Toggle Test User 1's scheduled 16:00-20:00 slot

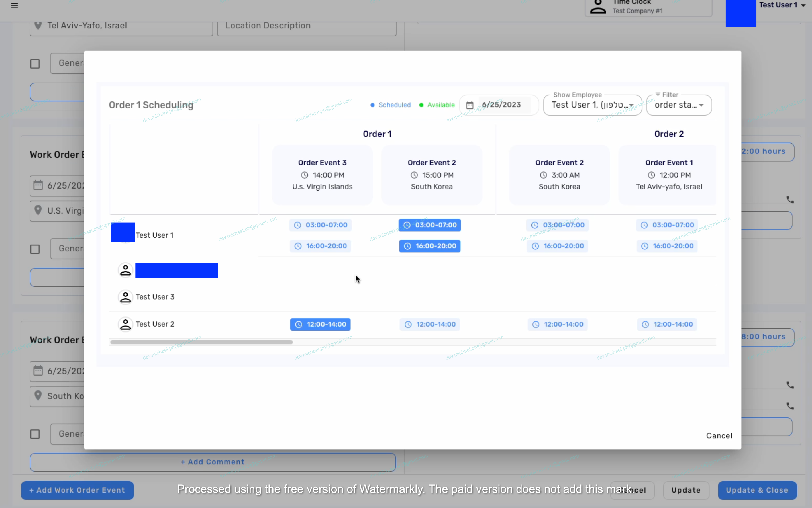pyautogui.click(x=429, y=246)
